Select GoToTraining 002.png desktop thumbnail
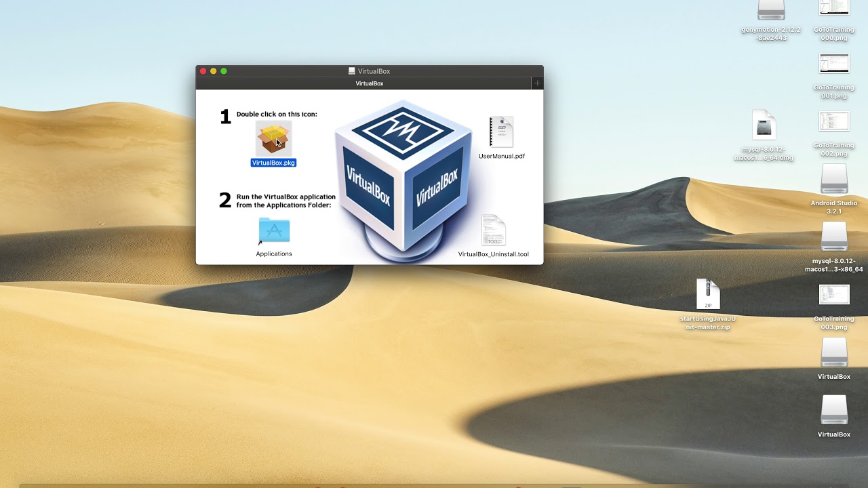The width and height of the screenshot is (868, 488). [834, 122]
